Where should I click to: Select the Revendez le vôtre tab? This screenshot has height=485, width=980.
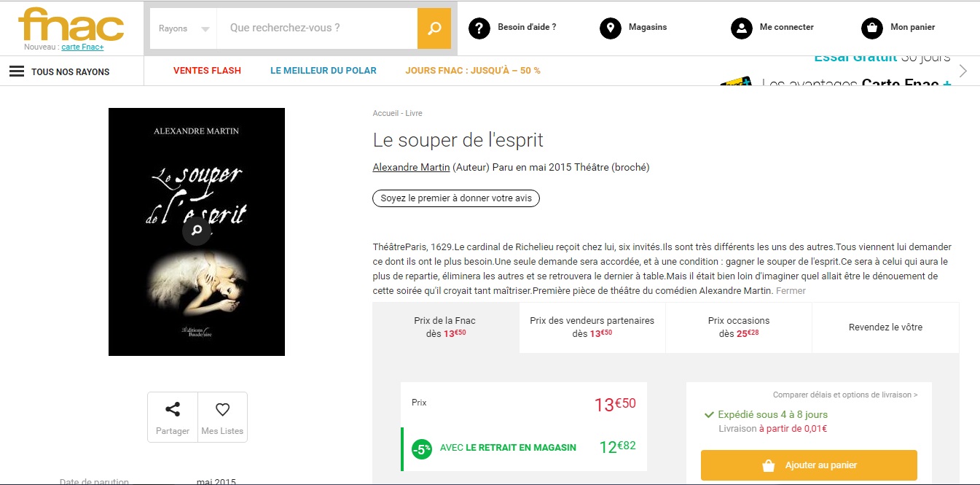coord(885,327)
